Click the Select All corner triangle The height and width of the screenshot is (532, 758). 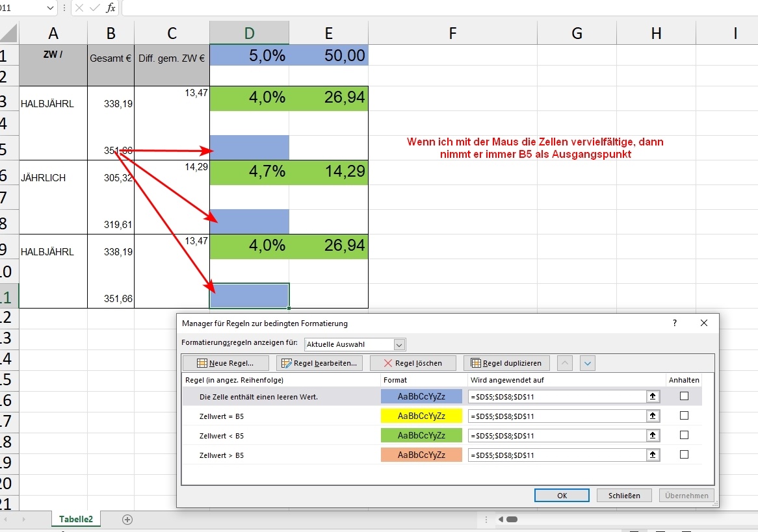[x=8, y=33]
